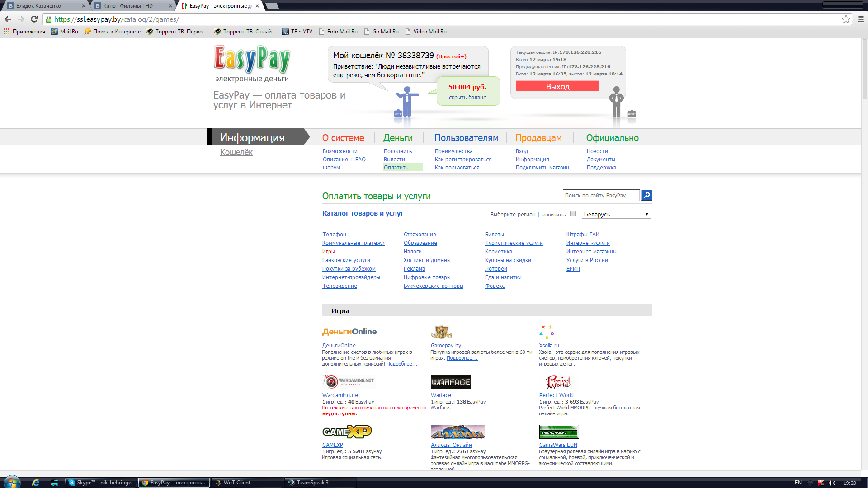Click the GameXP logo
The image size is (868, 488).
(347, 432)
